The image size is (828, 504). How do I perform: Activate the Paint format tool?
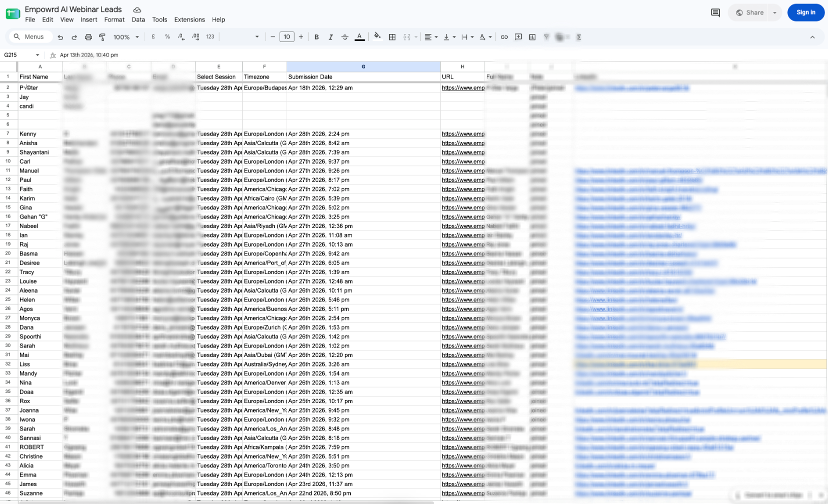coord(102,37)
